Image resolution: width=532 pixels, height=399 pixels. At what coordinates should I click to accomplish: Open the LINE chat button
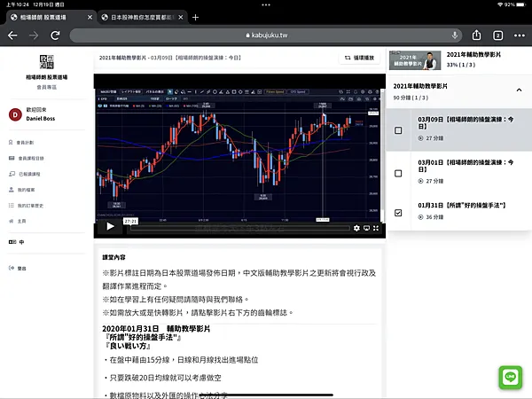(511, 378)
